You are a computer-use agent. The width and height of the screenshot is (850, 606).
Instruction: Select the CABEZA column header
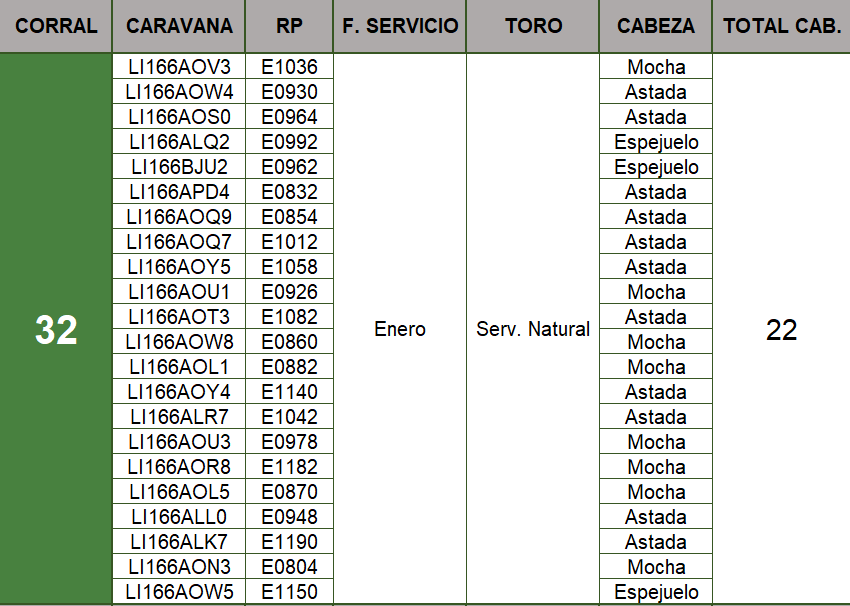click(x=655, y=26)
